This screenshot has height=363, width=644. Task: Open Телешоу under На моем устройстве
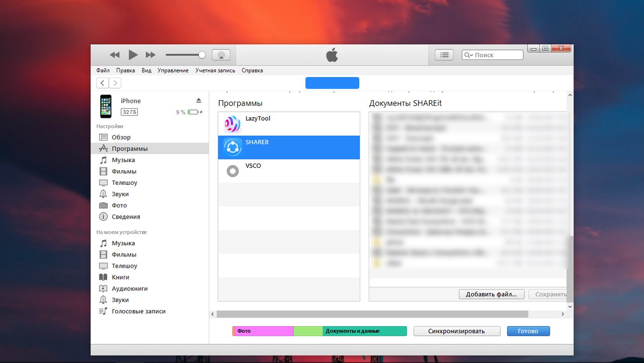(x=150, y=266)
